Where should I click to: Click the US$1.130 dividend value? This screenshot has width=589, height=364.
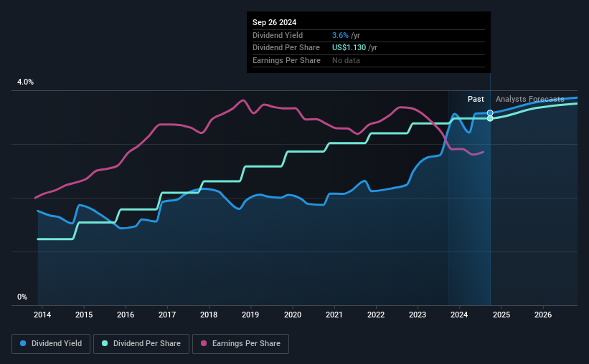[349, 48]
